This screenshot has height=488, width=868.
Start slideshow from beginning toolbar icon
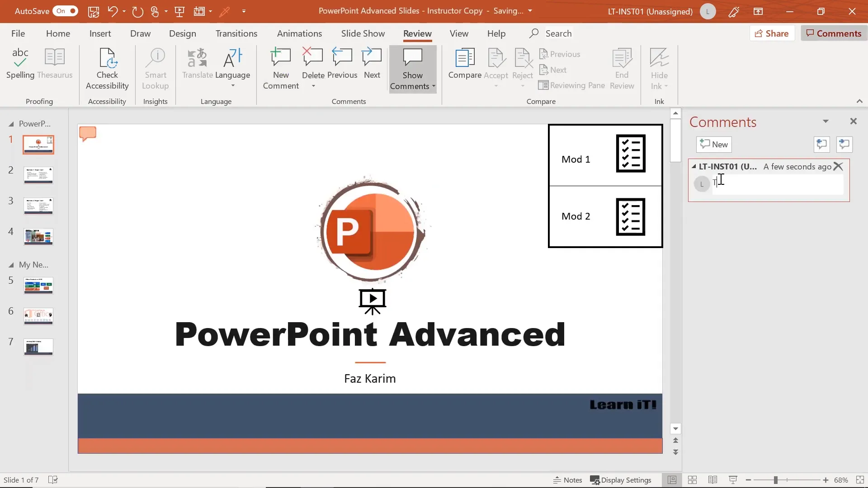click(x=179, y=11)
